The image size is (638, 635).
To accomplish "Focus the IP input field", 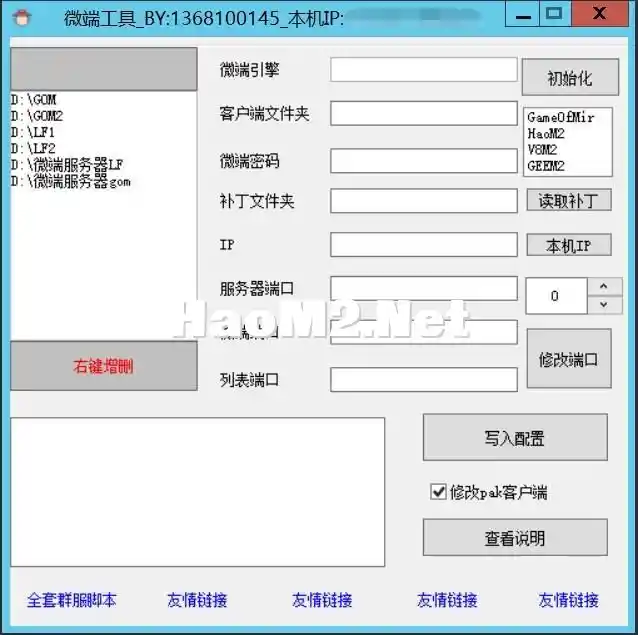I will (424, 244).
